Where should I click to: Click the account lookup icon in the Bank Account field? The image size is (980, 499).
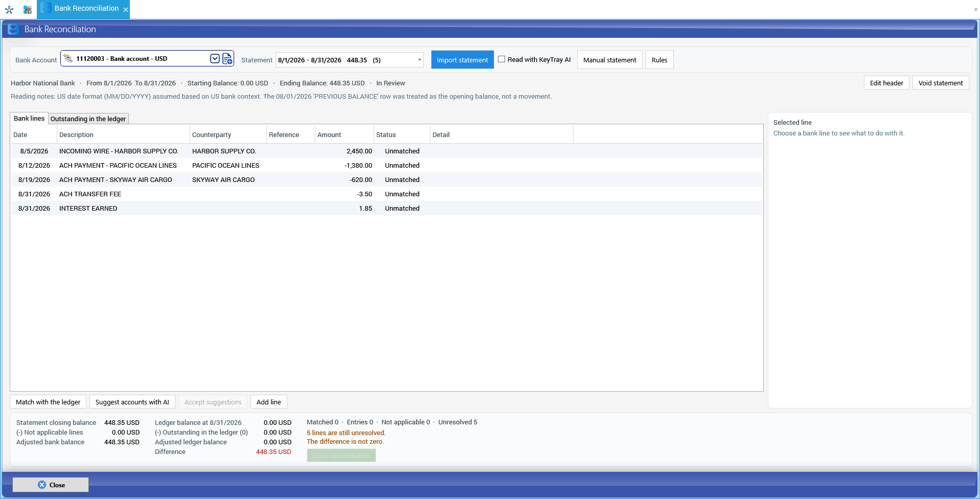68,59
